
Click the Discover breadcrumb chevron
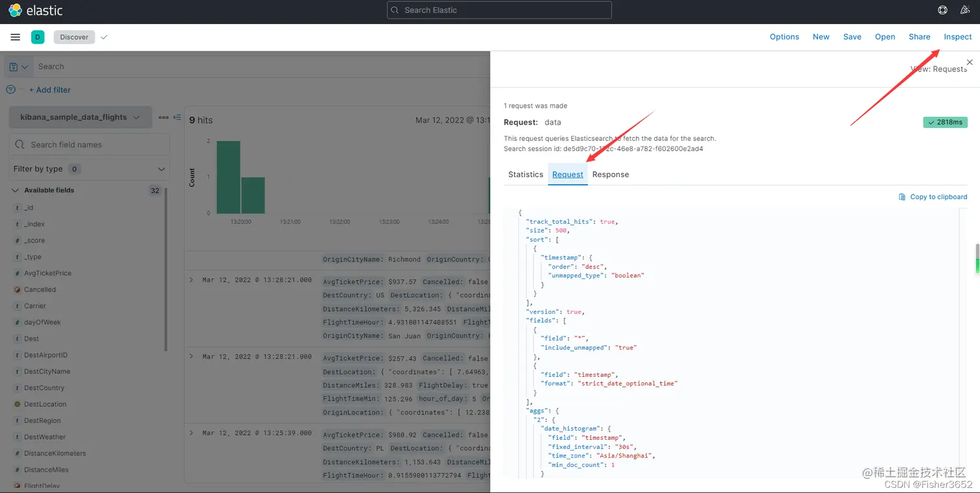[x=104, y=37]
